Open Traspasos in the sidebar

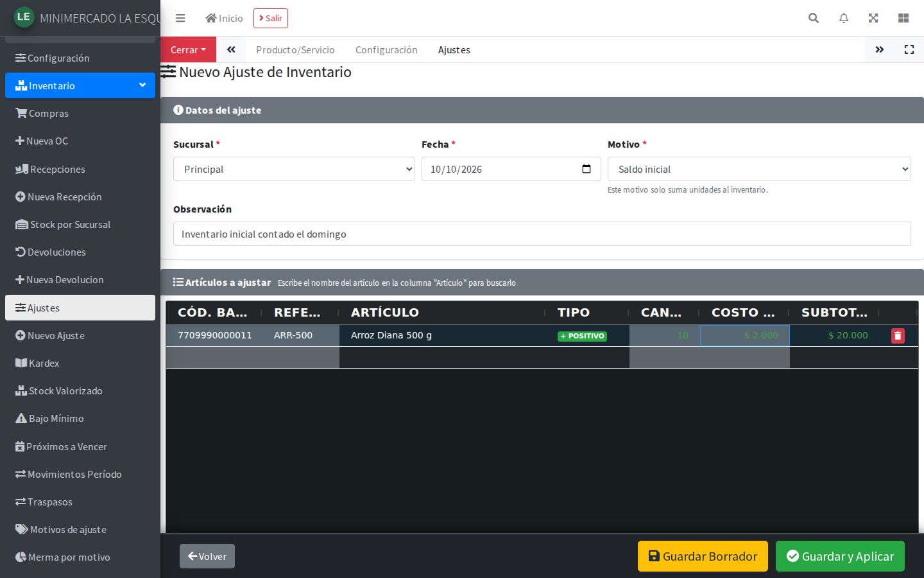click(80, 502)
